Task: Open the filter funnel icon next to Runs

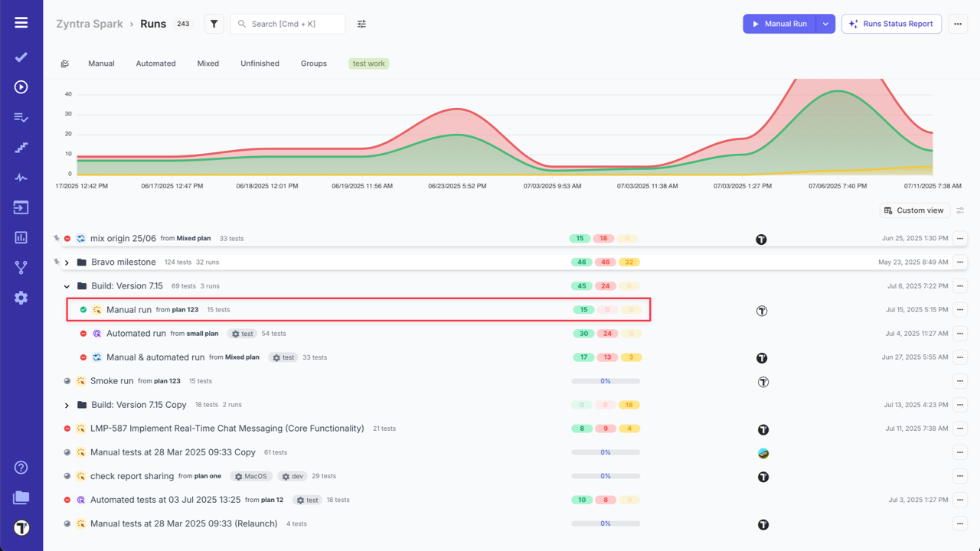Action: click(x=214, y=24)
